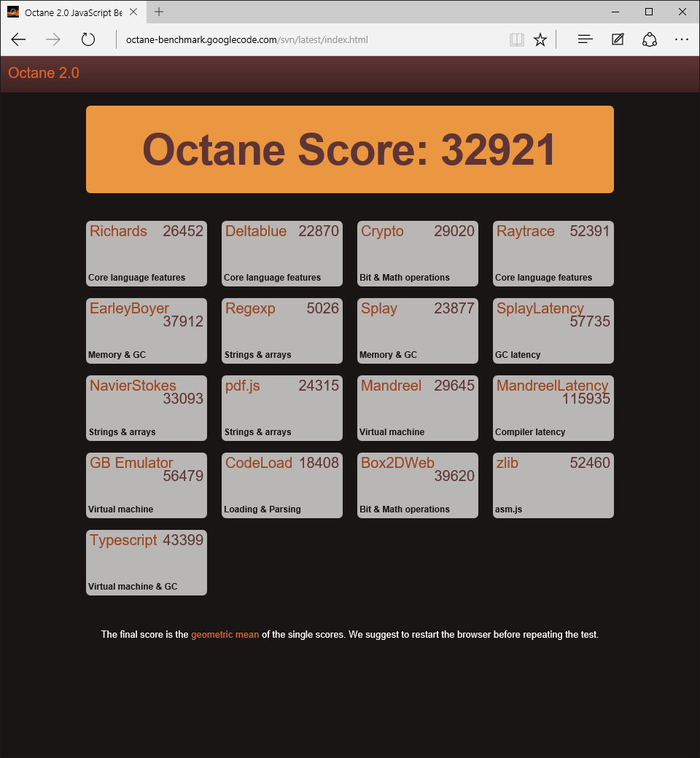Open the Box2DWeb benchmark link
Screen dimensions: 700x758
coord(397,463)
